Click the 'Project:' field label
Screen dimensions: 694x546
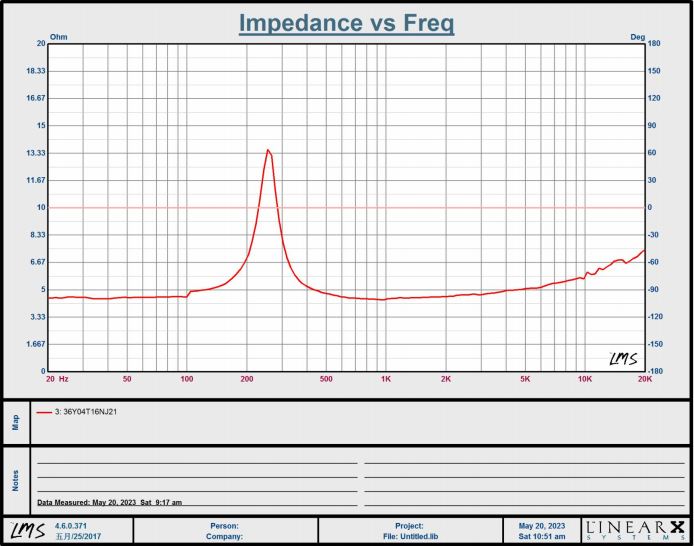[409, 526]
